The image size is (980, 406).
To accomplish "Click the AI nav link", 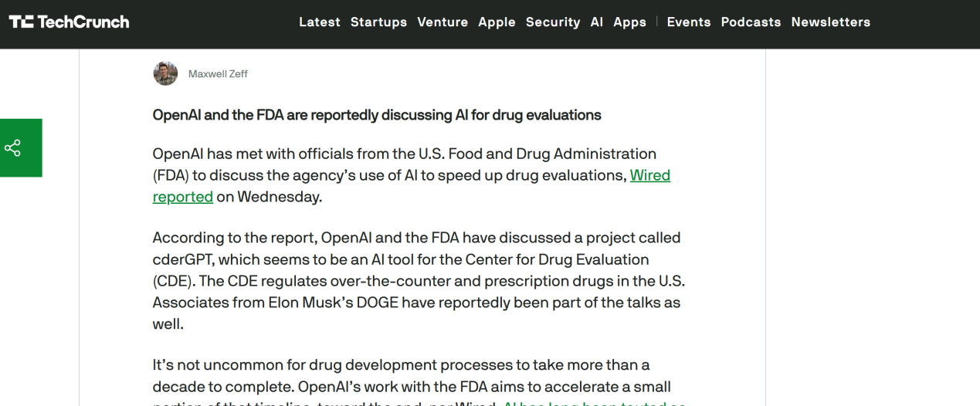I will tap(597, 22).
